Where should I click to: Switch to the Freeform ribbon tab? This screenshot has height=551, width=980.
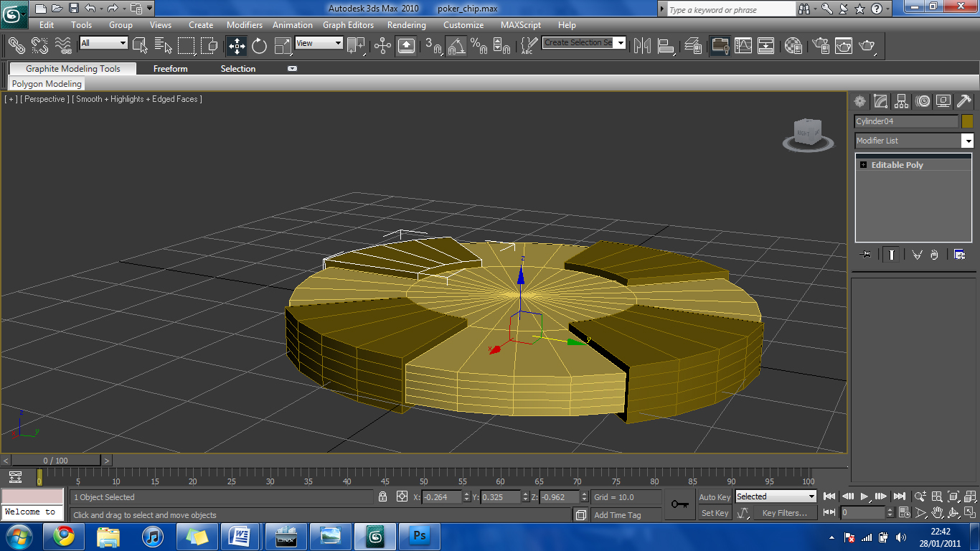[170, 68]
